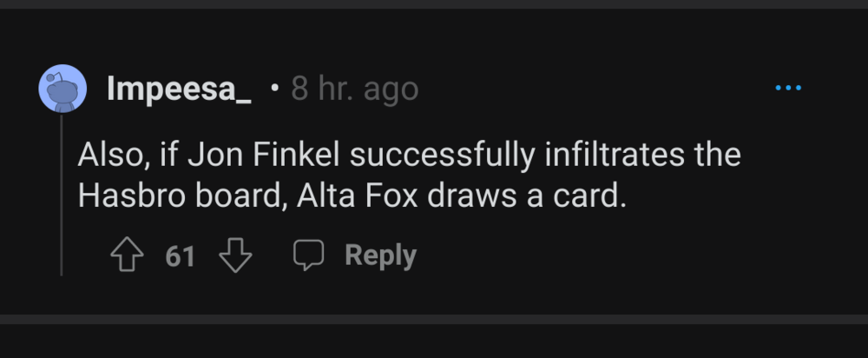Click the vote score 61

click(x=180, y=256)
